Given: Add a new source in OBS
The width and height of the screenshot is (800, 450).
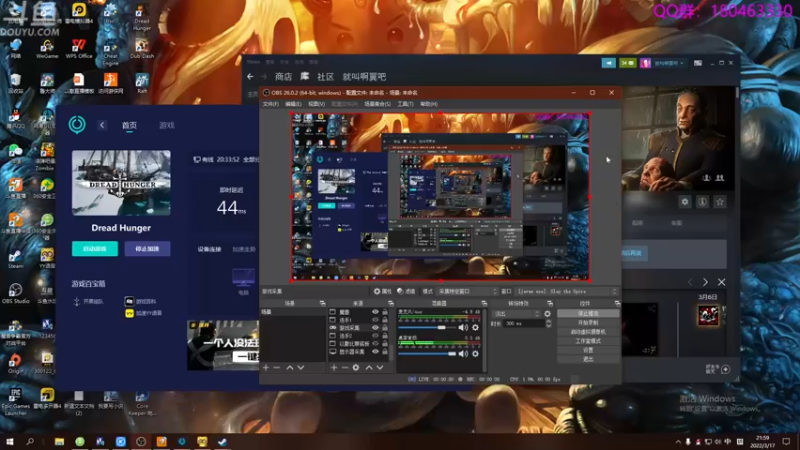Looking at the screenshot, I should 334,367.
